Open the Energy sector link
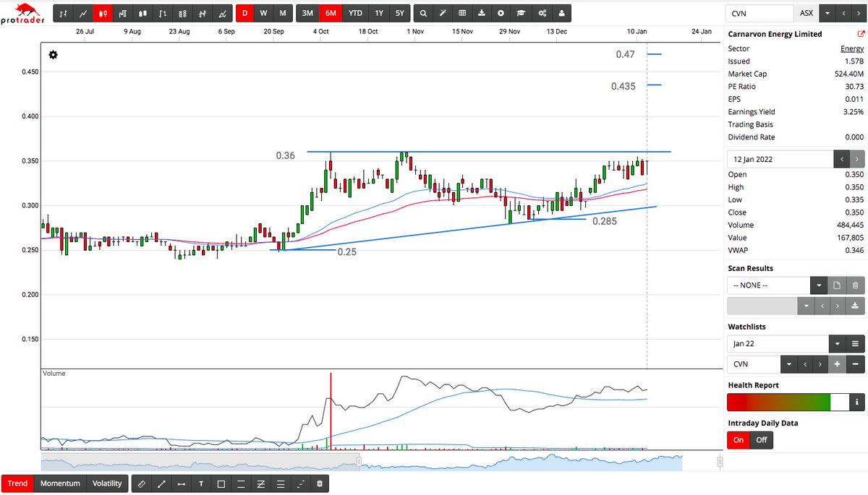The height and width of the screenshot is (495, 868). (x=851, y=48)
